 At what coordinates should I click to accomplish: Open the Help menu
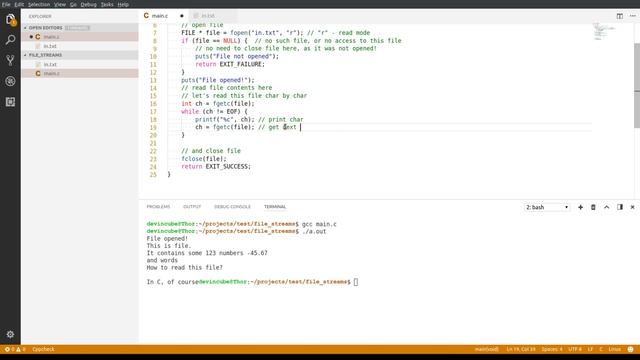123,4
